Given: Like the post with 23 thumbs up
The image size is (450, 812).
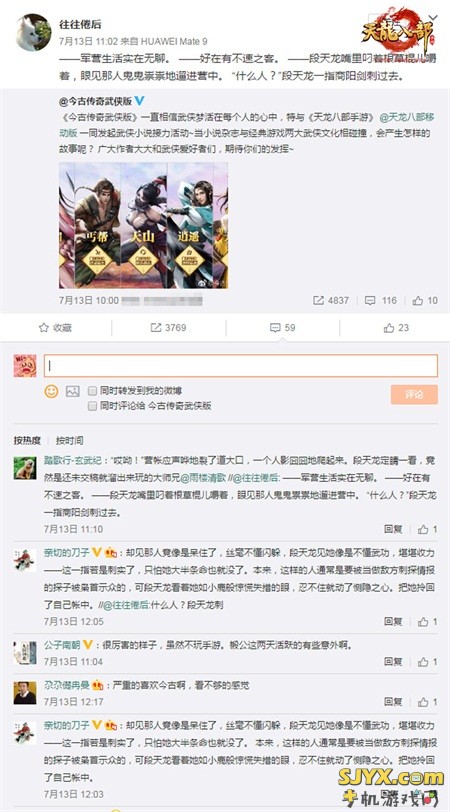Looking at the screenshot, I should tap(389, 328).
